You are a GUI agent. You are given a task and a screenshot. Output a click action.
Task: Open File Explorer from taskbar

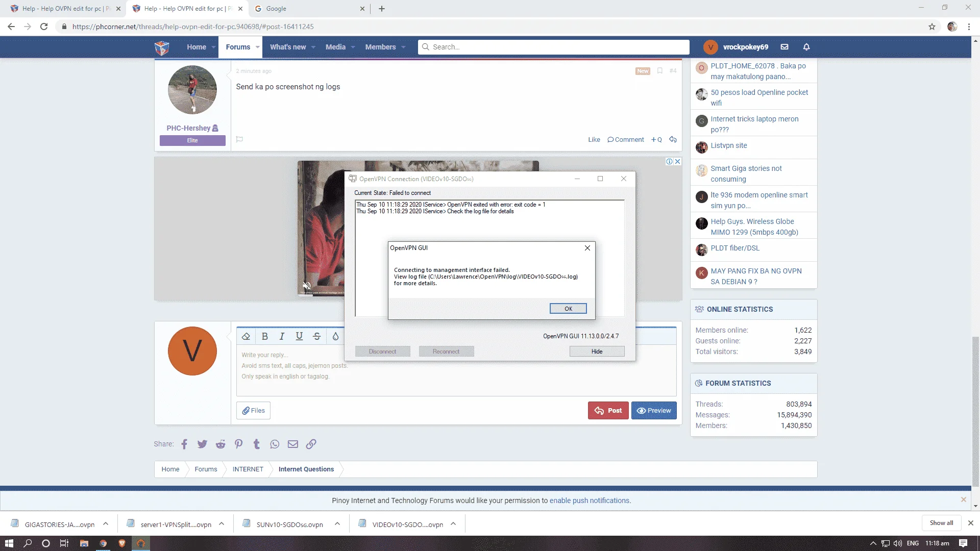84,543
